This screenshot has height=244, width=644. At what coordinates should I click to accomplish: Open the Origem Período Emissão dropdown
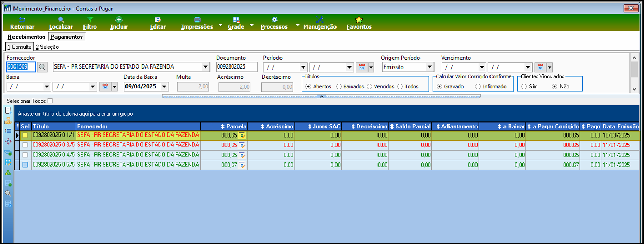[429, 67]
